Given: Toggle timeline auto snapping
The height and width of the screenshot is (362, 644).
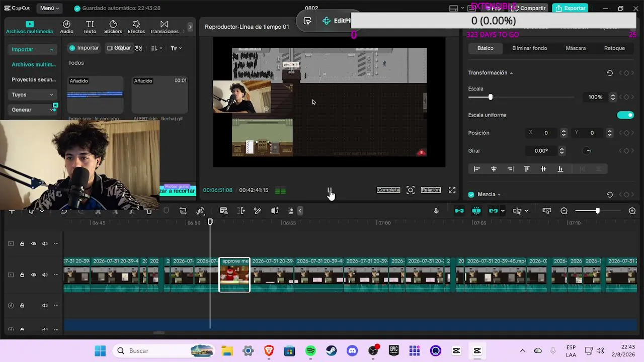Looking at the screenshot, I should 476,211.
